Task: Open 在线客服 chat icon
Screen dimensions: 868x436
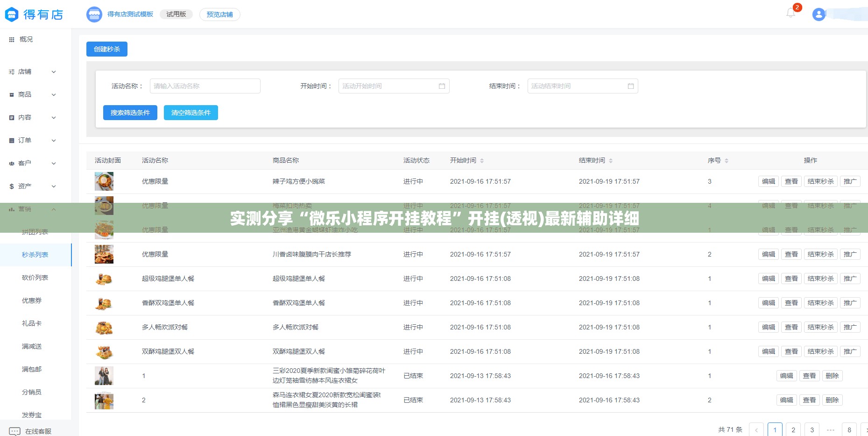Action: point(15,431)
